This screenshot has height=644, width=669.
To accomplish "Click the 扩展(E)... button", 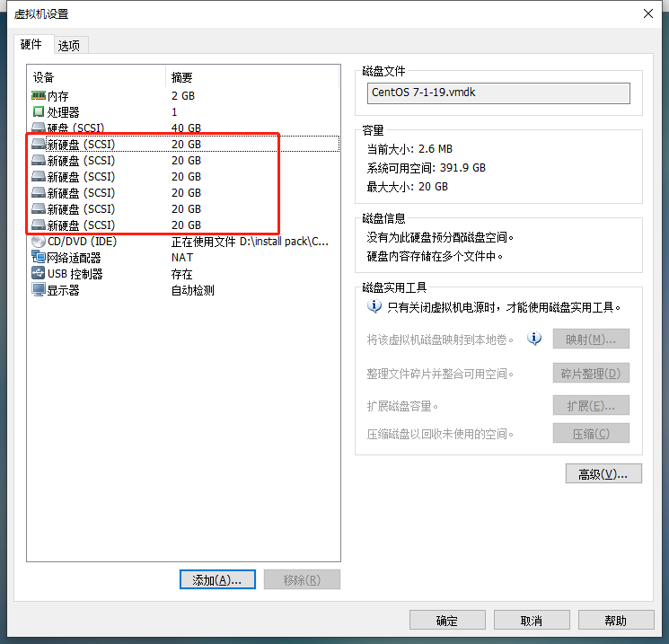I will (x=591, y=405).
